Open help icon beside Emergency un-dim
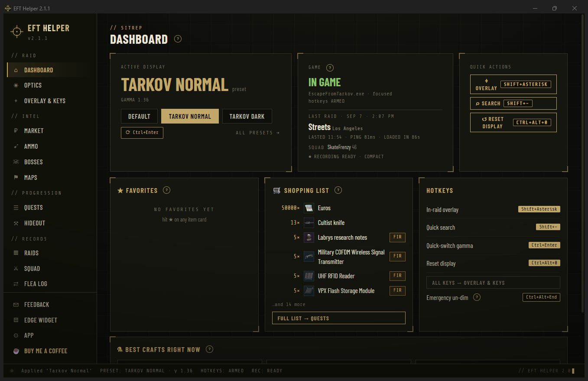The width and height of the screenshot is (588, 381). 477,297
